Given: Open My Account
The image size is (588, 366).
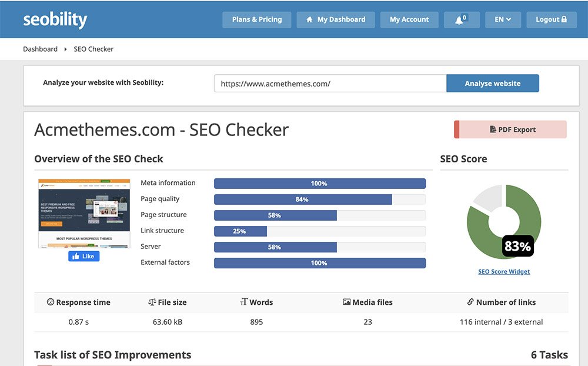Looking at the screenshot, I should (x=409, y=19).
